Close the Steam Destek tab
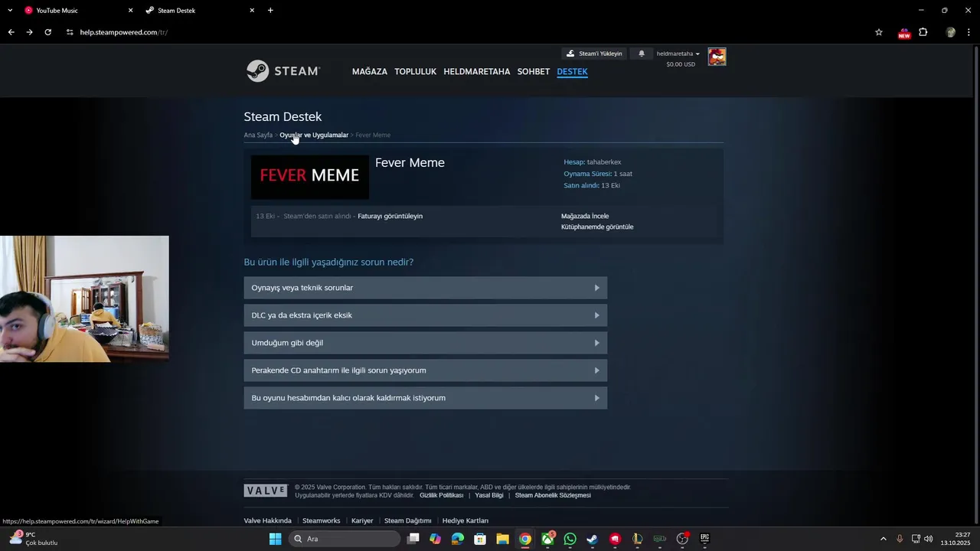 252,11
